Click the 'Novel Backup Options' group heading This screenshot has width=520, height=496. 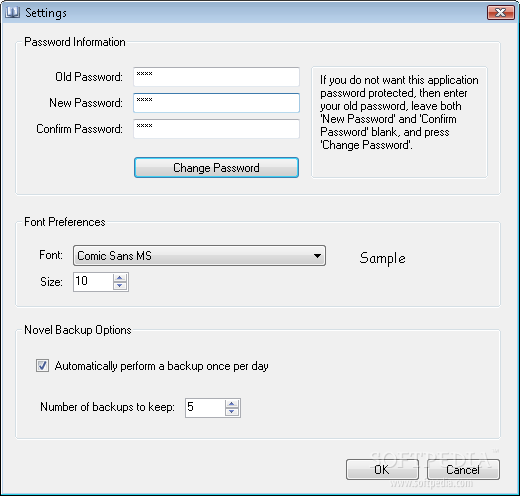[x=78, y=330]
